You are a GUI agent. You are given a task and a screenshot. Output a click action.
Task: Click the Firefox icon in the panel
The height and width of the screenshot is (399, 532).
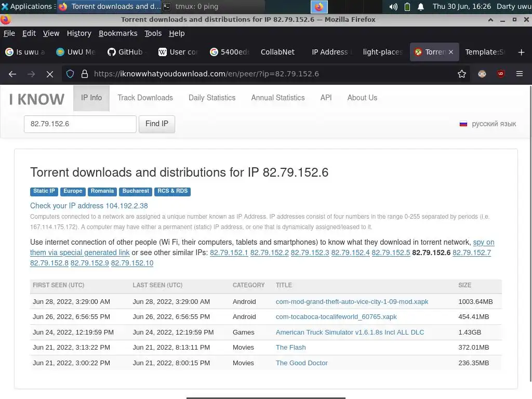pyautogui.click(x=319, y=6)
